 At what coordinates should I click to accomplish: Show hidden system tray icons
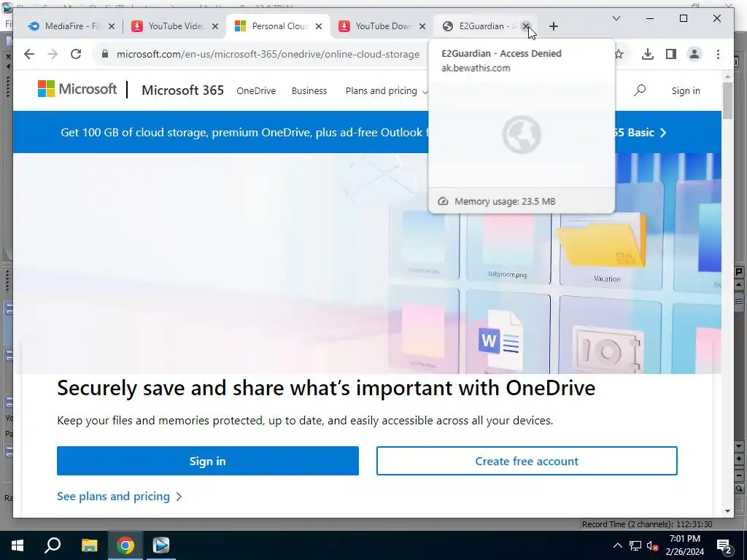[617, 545]
